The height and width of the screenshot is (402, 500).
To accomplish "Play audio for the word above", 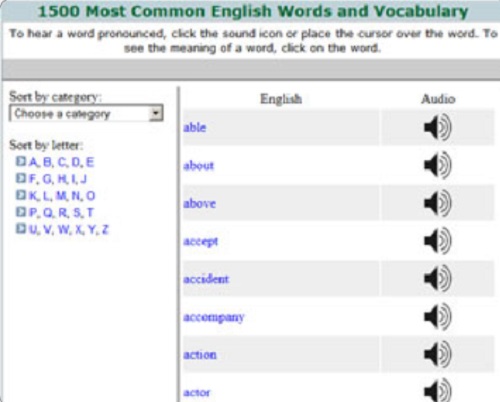I will (x=438, y=203).
